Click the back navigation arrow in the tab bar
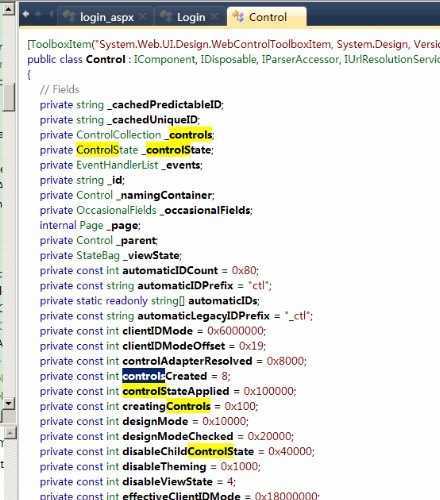The image size is (440, 500). [26, 14]
